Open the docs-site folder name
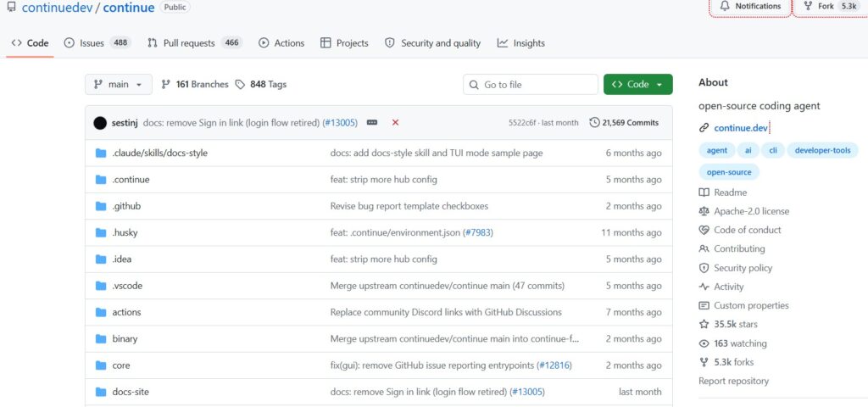 pyautogui.click(x=131, y=392)
